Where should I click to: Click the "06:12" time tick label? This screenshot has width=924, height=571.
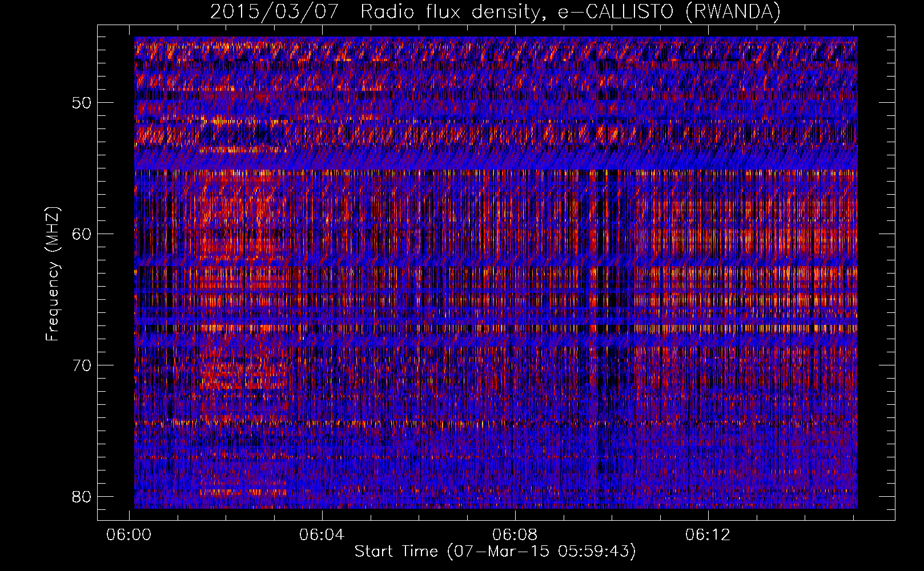(708, 535)
